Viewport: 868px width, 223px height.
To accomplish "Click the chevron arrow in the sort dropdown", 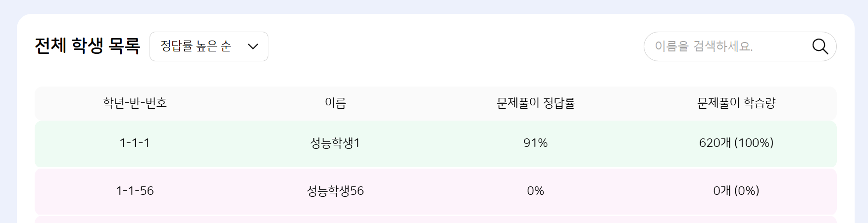I will pos(253,46).
